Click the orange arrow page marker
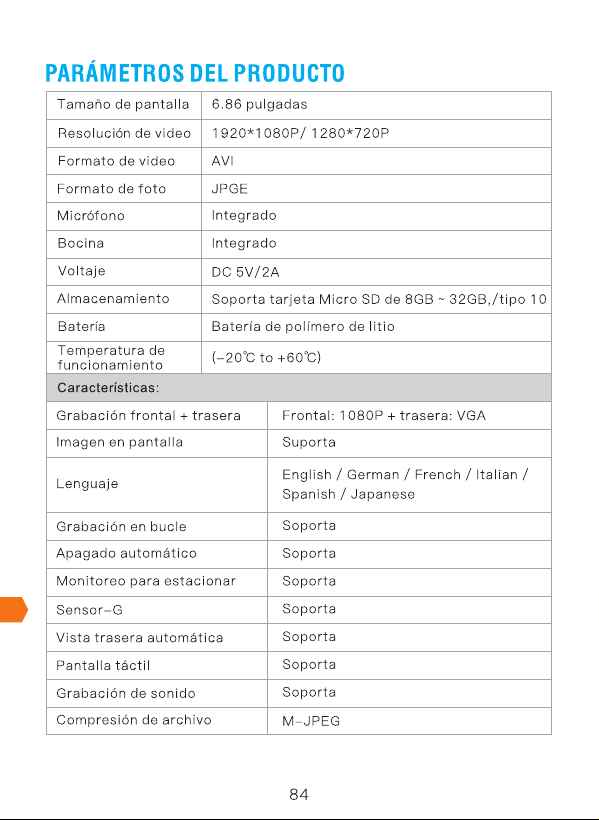This screenshot has height=820, width=599. 14,609
